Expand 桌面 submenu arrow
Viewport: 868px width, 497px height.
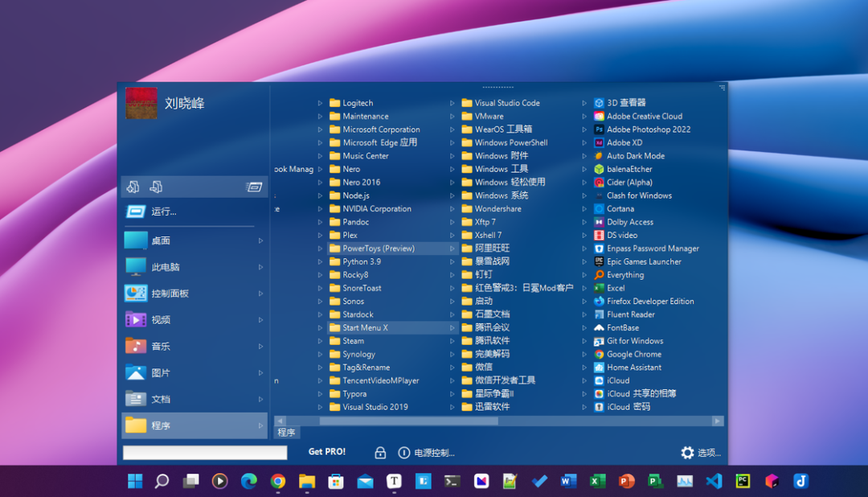coord(260,240)
